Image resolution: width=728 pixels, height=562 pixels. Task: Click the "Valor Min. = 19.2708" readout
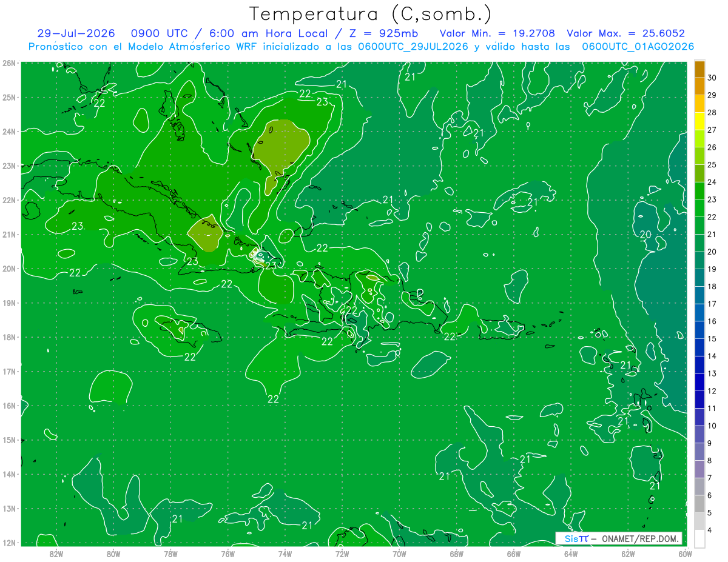(497, 33)
